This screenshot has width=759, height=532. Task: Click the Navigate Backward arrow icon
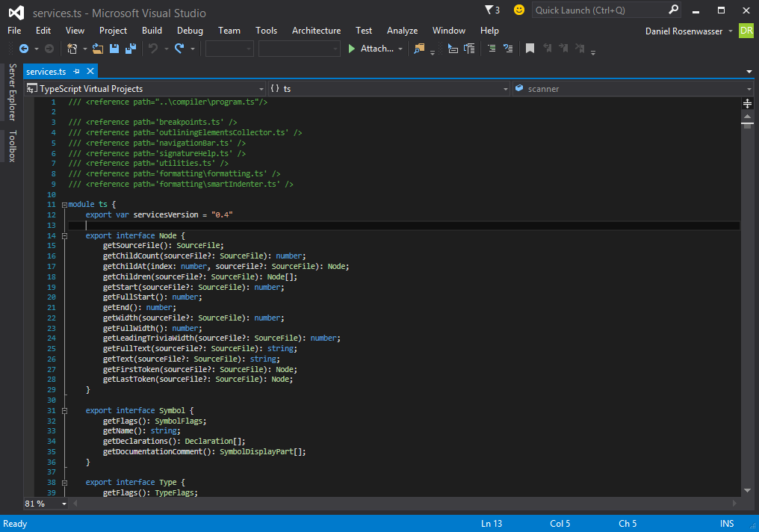(24, 49)
